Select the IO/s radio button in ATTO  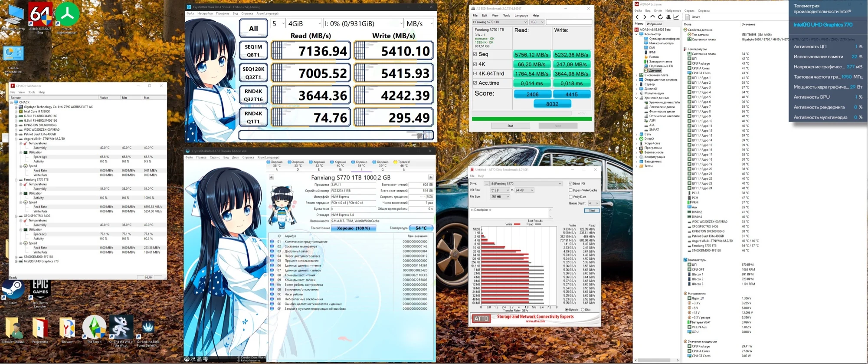[583, 310]
